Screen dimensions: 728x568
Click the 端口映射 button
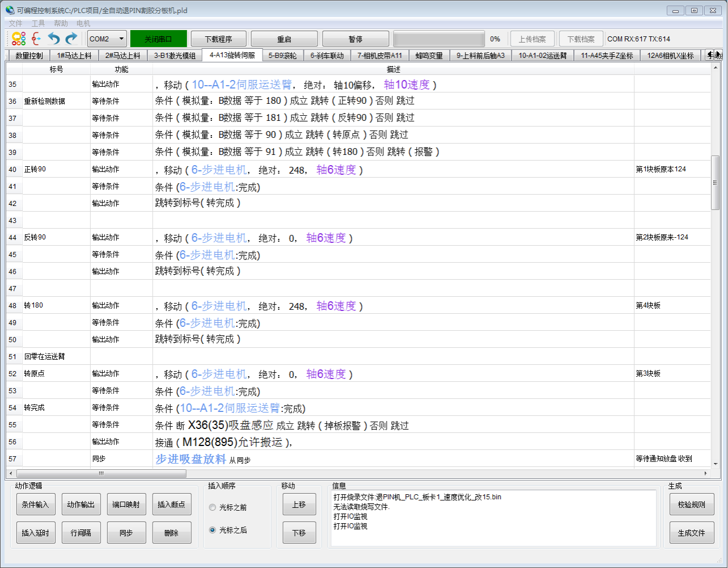click(x=126, y=504)
